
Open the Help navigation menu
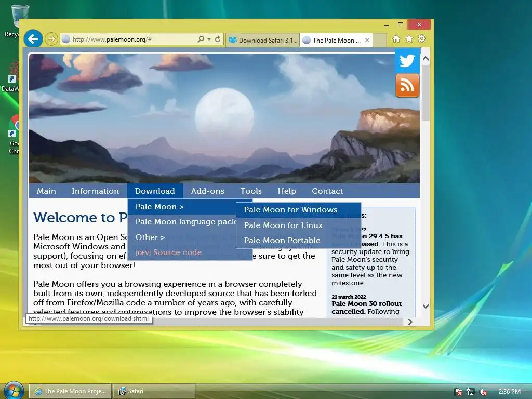(x=287, y=191)
